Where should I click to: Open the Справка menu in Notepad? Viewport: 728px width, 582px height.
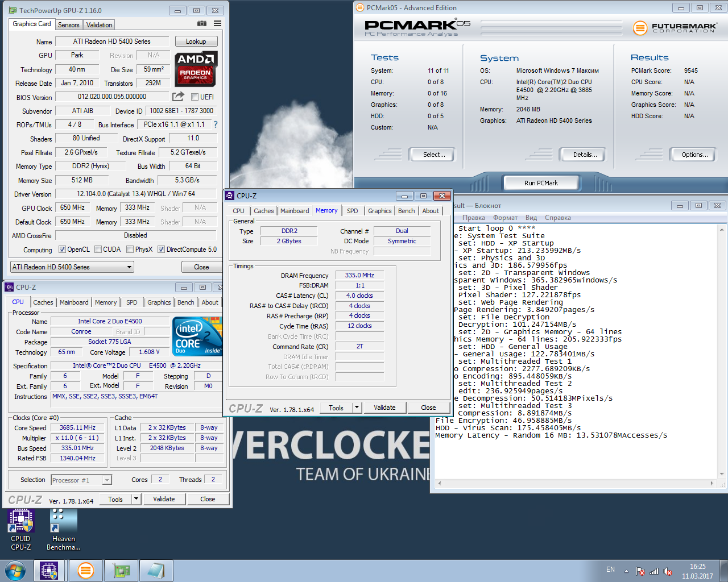pos(557,218)
